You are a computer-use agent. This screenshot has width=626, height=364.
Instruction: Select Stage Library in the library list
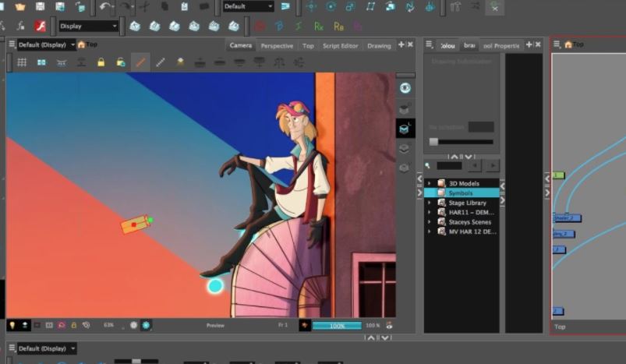click(467, 203)
